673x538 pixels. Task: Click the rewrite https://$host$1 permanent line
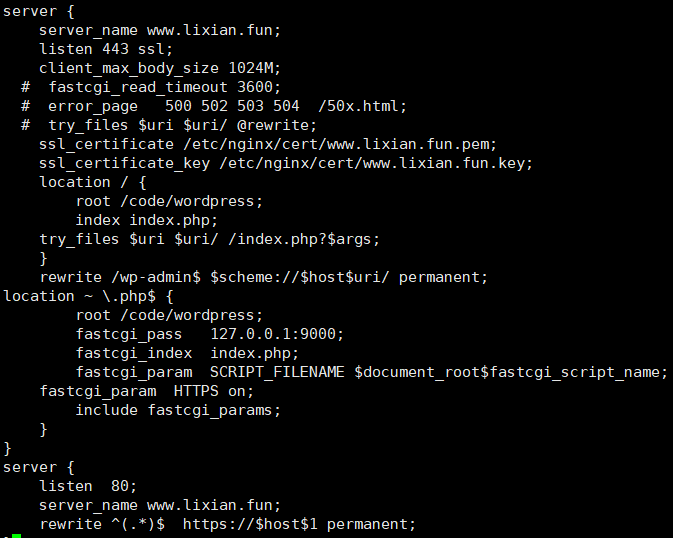(227, 525)
